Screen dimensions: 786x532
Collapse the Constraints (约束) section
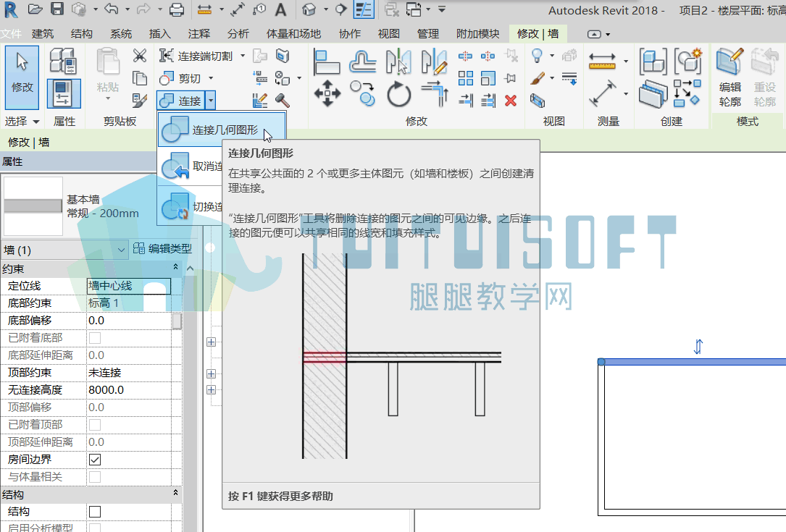[x=175, y=267]
